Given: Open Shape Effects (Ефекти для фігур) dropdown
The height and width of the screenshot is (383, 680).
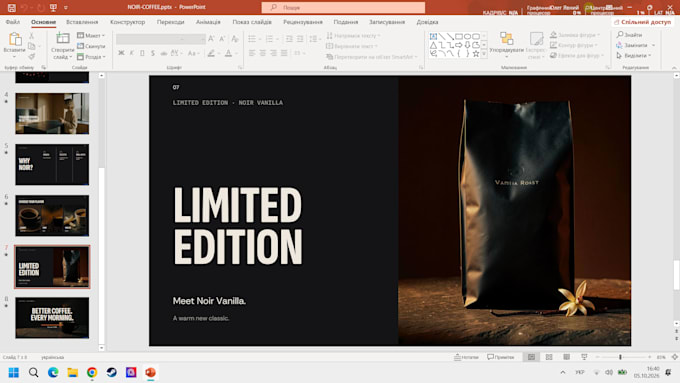Looking at the screenshot, I should (577, 56).
